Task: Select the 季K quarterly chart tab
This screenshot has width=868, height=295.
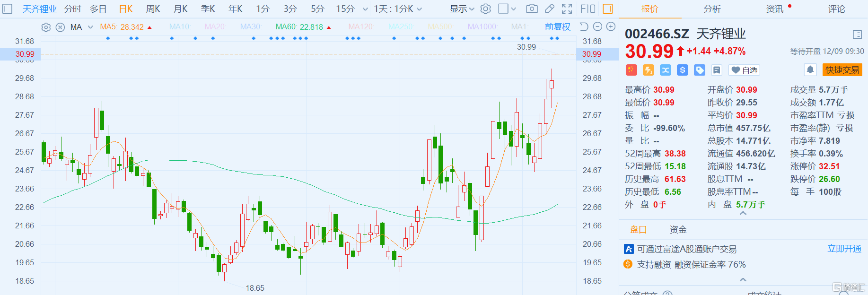Action: tap(208, 9)
